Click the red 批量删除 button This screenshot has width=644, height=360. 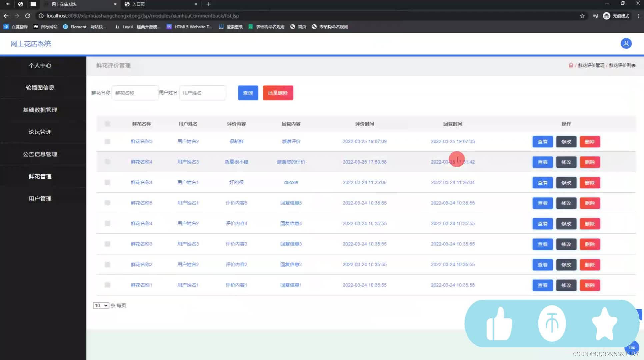coord(278,93)
